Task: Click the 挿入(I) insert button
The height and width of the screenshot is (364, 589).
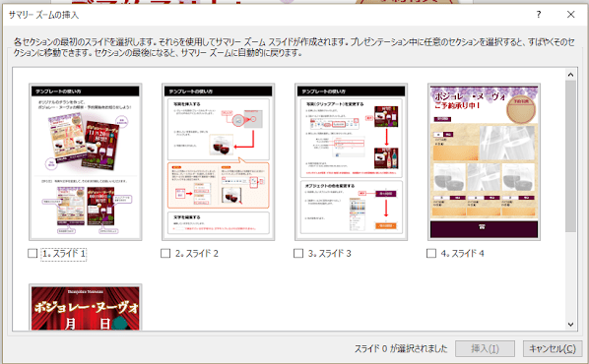Action: tap(485, 349)
